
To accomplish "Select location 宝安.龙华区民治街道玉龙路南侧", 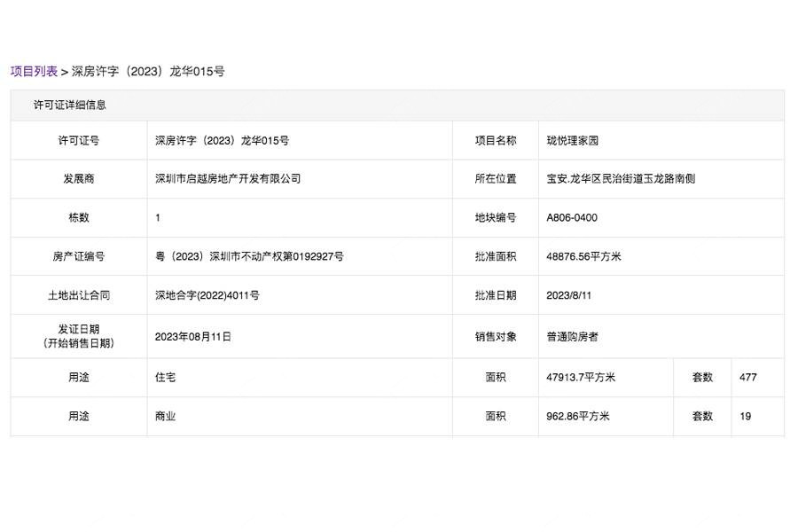I will coord(621,179).
